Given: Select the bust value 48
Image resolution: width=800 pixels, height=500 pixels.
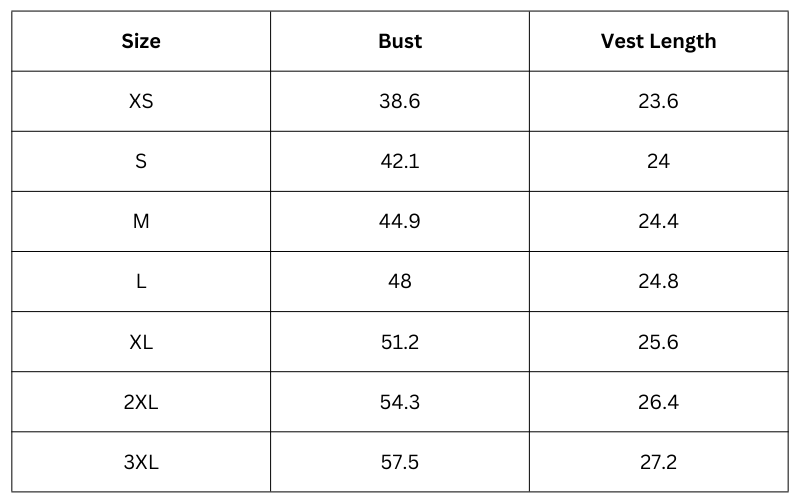Looking at the screenshot, I should point(400,281).
